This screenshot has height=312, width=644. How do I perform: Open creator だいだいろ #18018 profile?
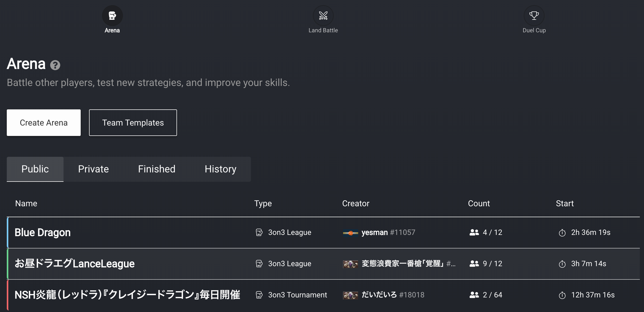pos(393,295)
